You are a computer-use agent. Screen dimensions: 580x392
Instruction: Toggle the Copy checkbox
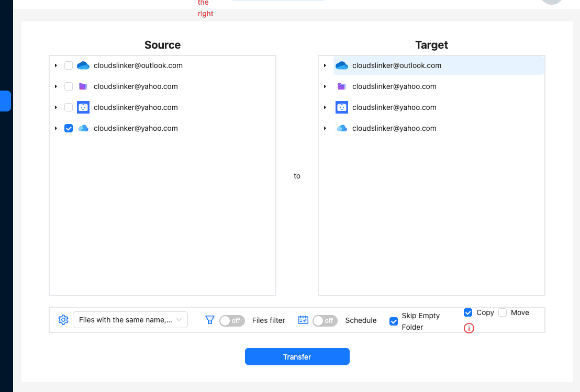(x=468, y=312)
